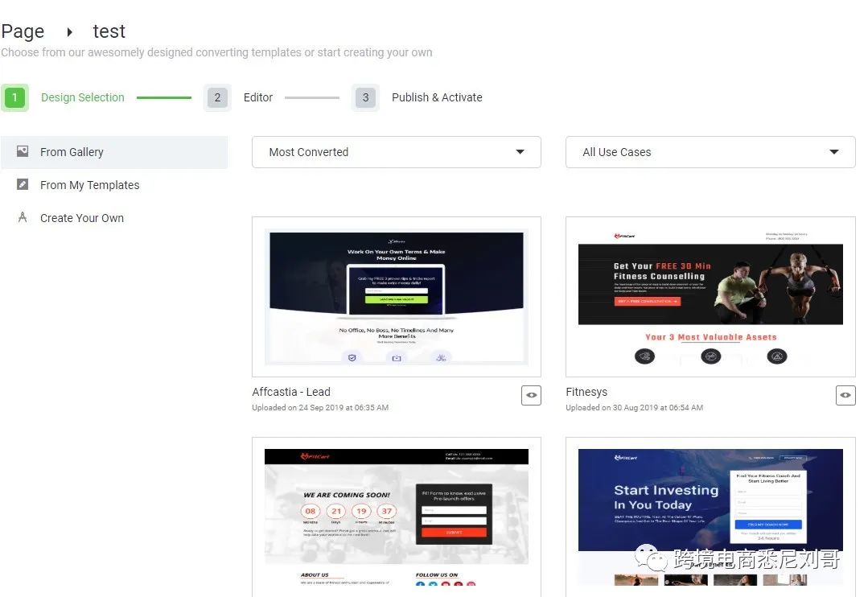Pick the We Are Coming Soon template
868x597 pixels.
396,517
